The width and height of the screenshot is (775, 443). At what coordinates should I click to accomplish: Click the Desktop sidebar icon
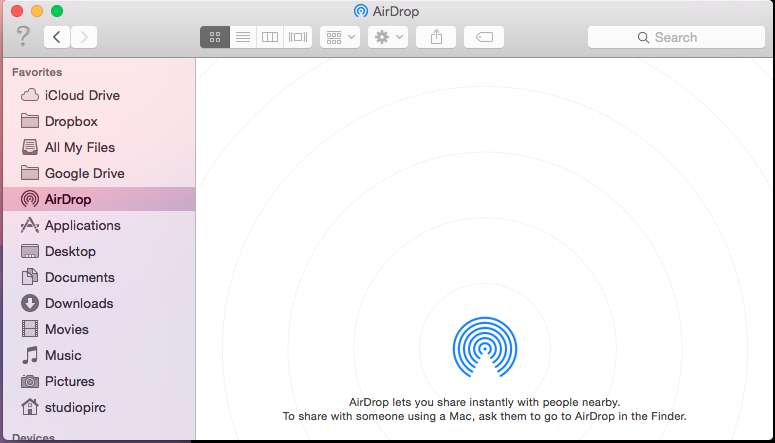tap(30, 251)
